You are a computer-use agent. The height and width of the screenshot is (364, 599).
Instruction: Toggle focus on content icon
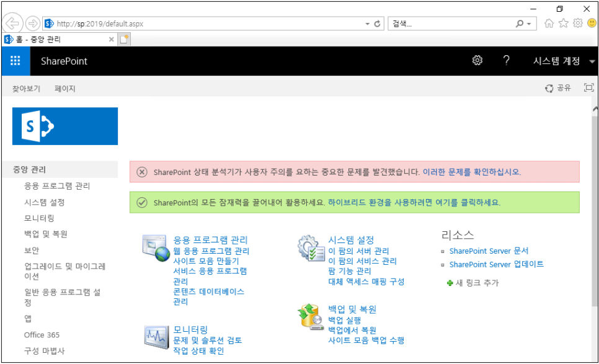(x=588, y=88)
